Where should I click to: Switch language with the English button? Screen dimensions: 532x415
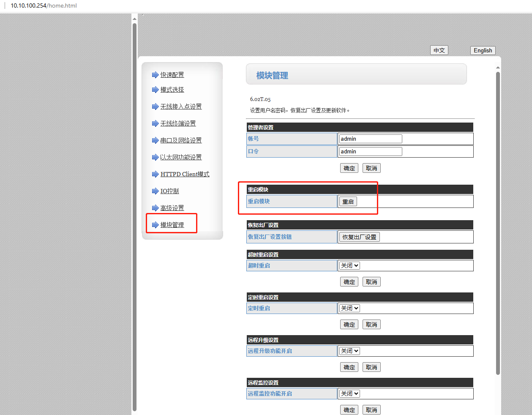pyautogui.click(x=483, y=50)
